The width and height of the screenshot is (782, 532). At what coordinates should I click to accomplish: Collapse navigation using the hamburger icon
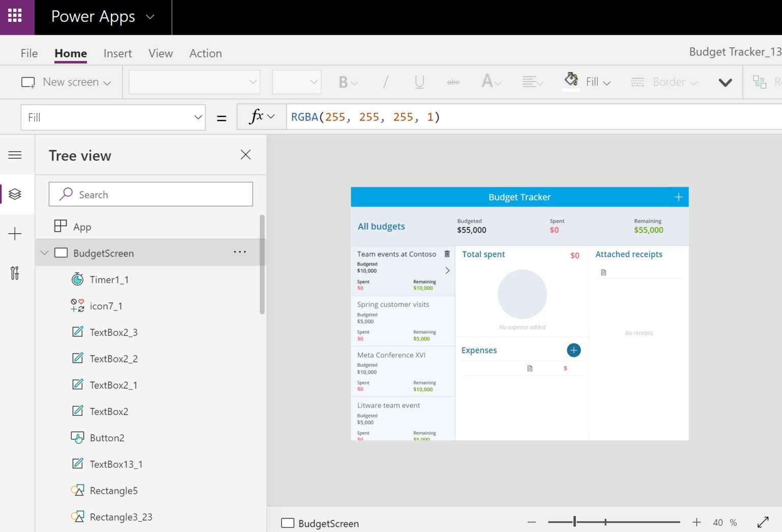(15, 155)
